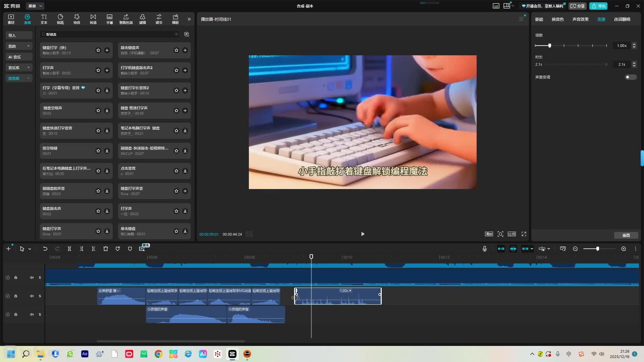Viewport: 644px width, 362px height.
Task: Add 敲击键盘声 sound to the timeline
Action: (x=185, y=50)
